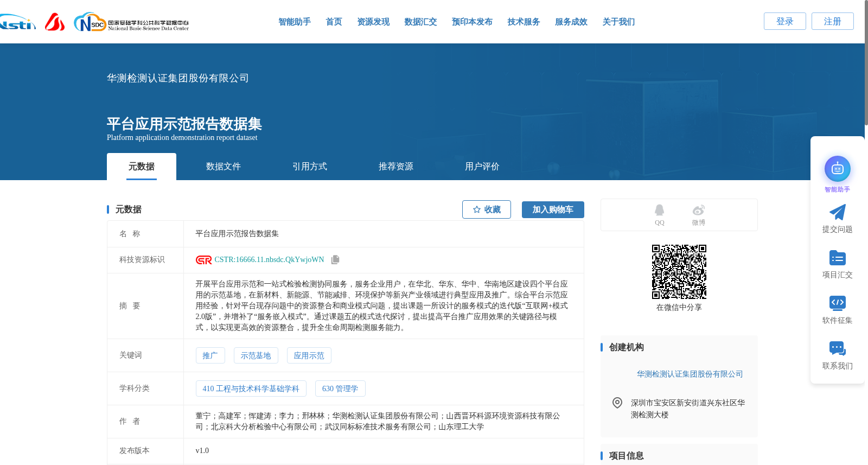
Task: Open the 资源发现 navigation menu
Action: click(x=373, y=22)
